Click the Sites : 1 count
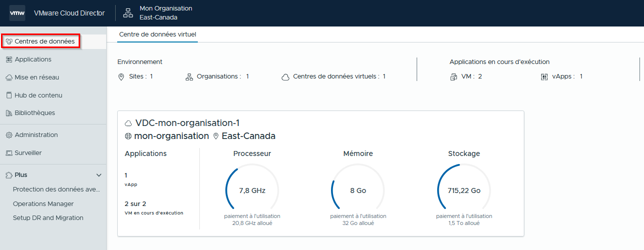 coord(141,76)
